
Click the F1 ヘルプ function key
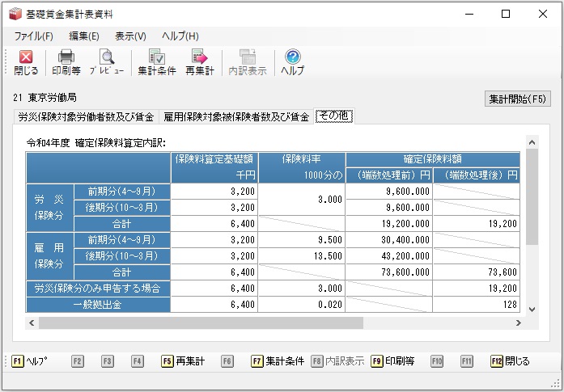(29, 361)
